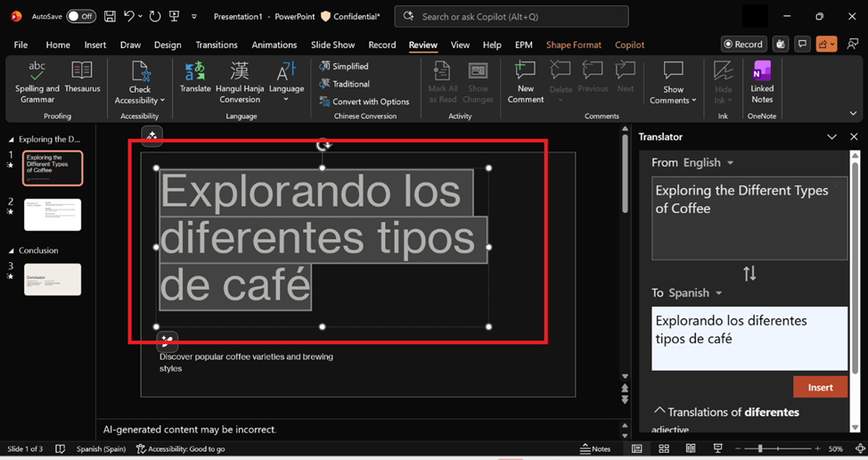
Task: Switch to the Design tab
Action: (x=168, y=45)
